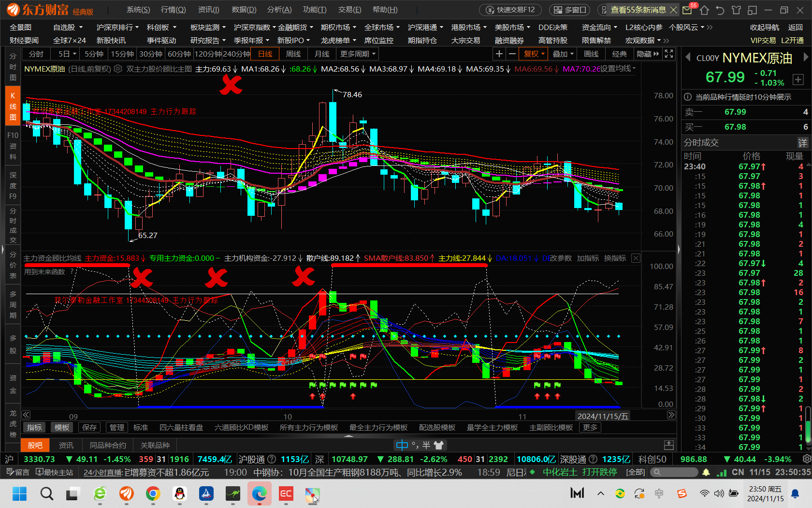Image resolution: width=812 pixels, height=508 pixels.
Task: Expand hidden panels with 隐藏 arrow
Action: pos(648,54)
